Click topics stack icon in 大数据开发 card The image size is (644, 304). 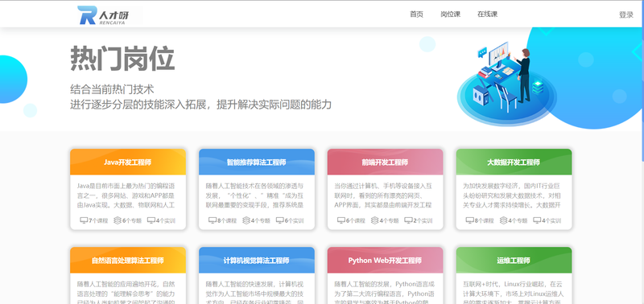pos(503,220)
